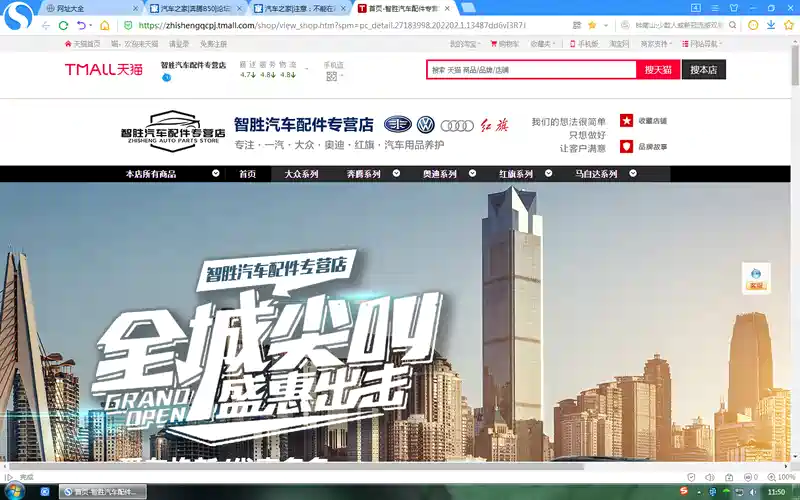Click the FAW 一汽 brand logo

point(397,125)
